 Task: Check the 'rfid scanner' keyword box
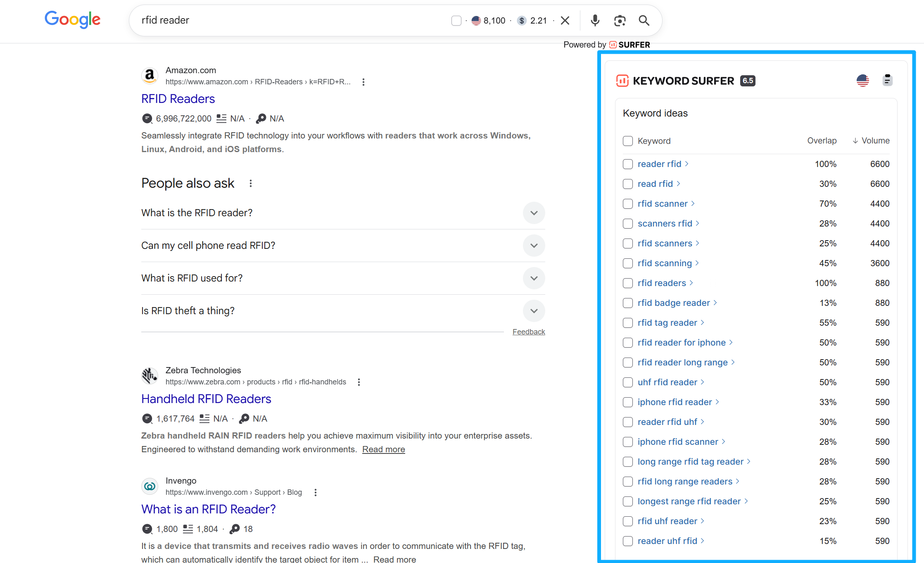[628, 204]
